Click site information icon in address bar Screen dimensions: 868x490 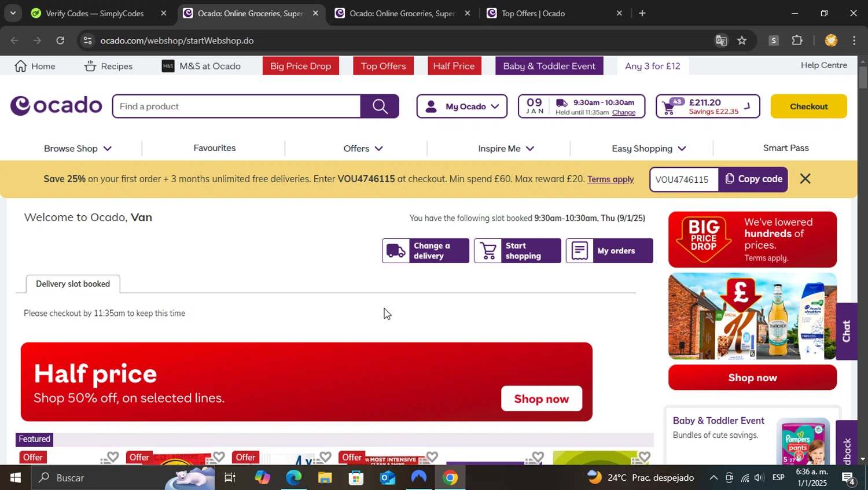tap(87, 40)
